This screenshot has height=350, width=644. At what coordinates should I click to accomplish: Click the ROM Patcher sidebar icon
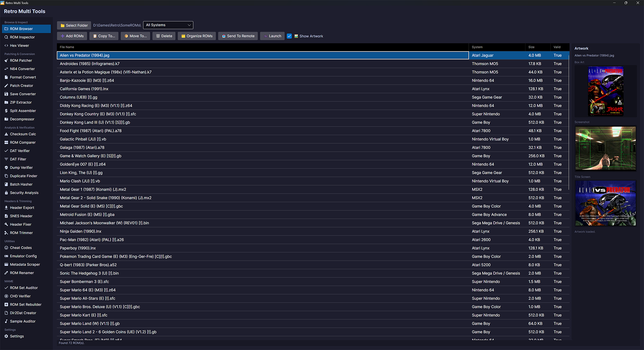pos(6,61)
